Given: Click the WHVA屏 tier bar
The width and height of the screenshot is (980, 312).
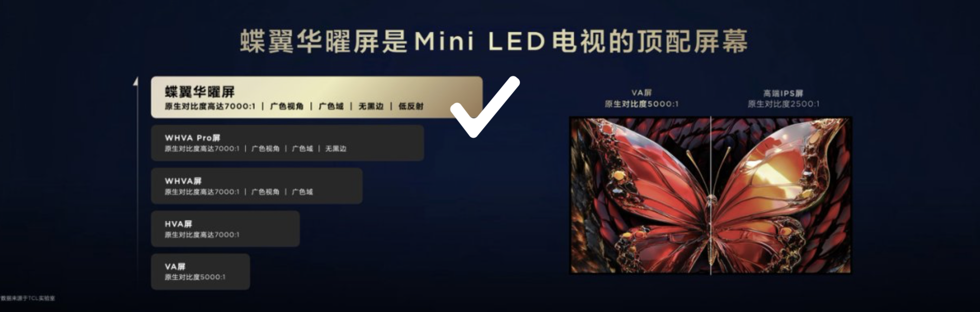Looking at the screenshot, I should click(256, 186).
